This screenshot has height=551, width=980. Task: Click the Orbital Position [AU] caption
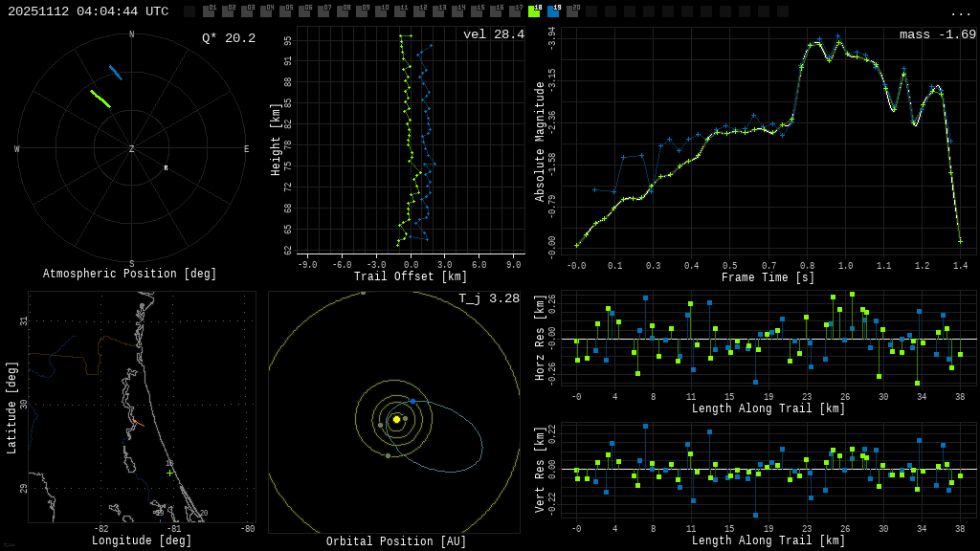click(396, 541)
